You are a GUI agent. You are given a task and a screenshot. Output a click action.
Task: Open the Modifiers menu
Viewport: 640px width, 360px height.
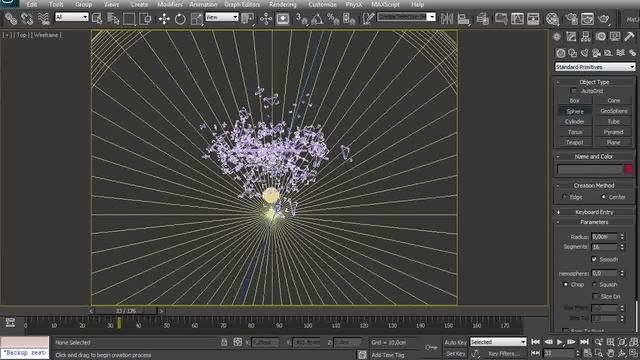tap(170, 4)
